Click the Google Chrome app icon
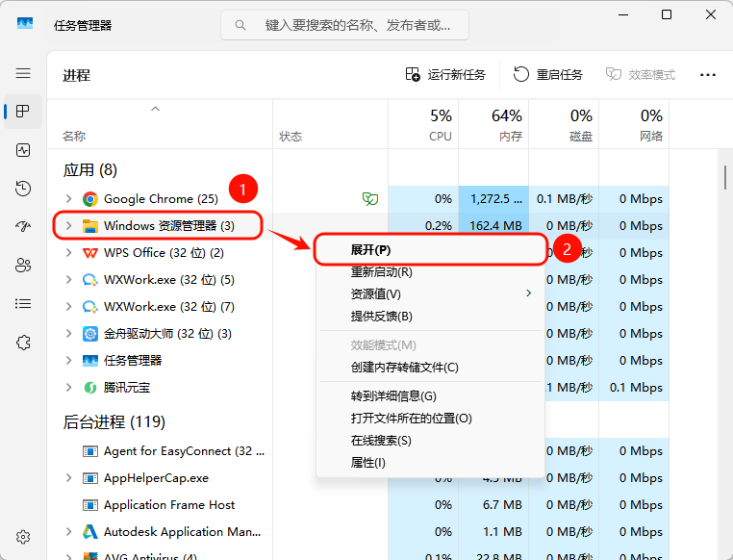The width and height of the screenshot is (733, 560). pyautogui.click(x=90, y=199)
